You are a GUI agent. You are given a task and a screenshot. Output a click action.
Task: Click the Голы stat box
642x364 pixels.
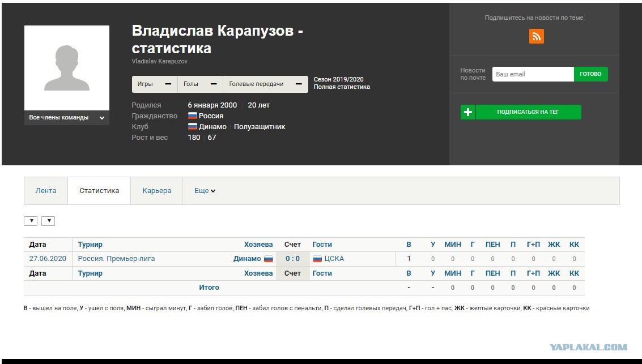[200, 84]
